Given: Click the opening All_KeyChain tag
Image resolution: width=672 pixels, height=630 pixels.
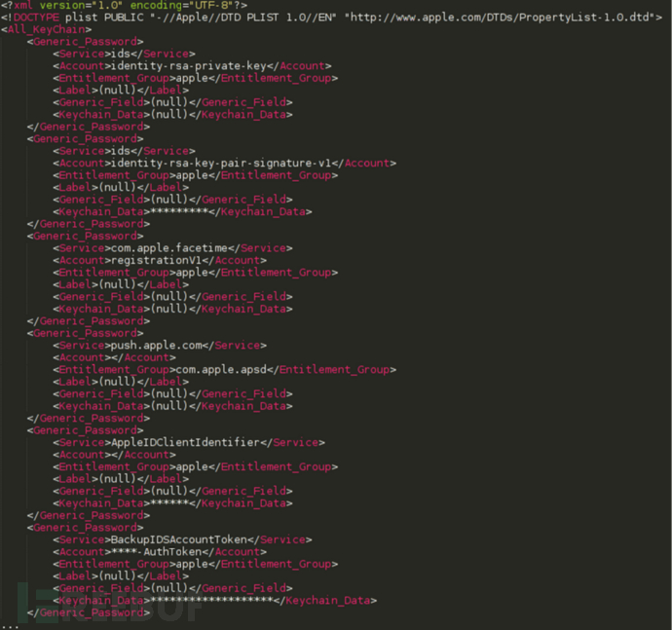Looking at the screenshot, I should click(47, 29).
